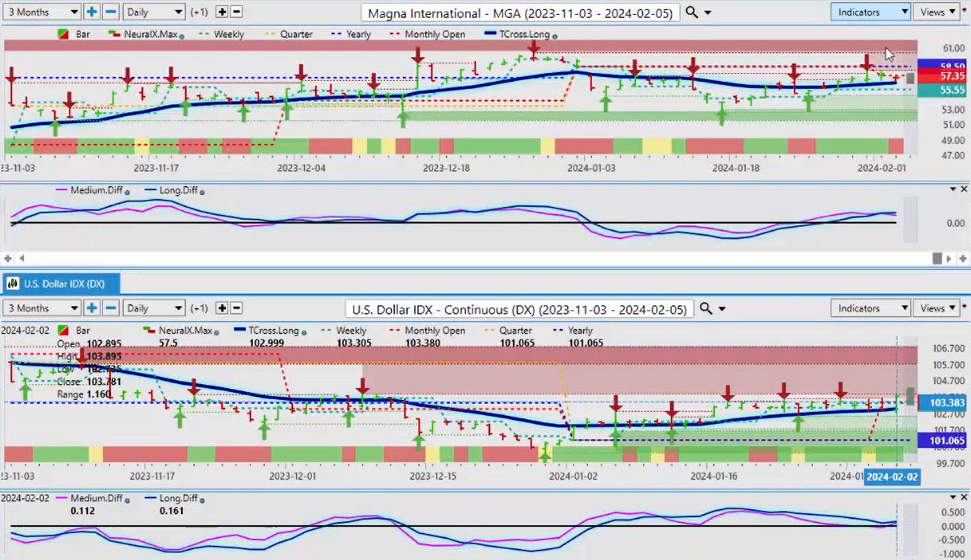Open Indicators dropdown on DX chart
The height and width of the screenshot is (560, 971).
click(871, 308)
